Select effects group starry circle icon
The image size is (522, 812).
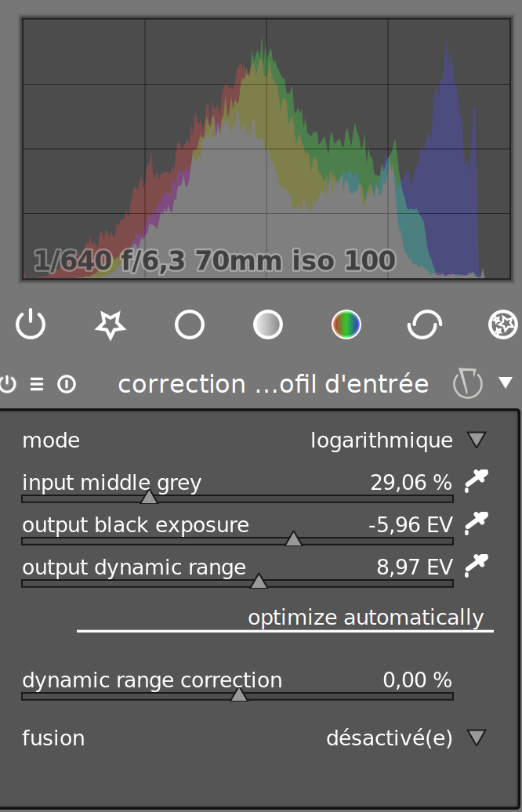pos(503,324)
